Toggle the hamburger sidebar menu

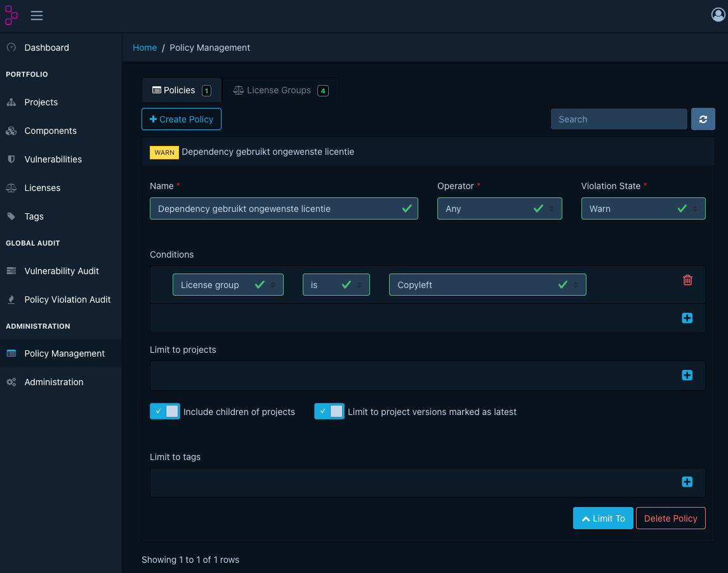37,15
